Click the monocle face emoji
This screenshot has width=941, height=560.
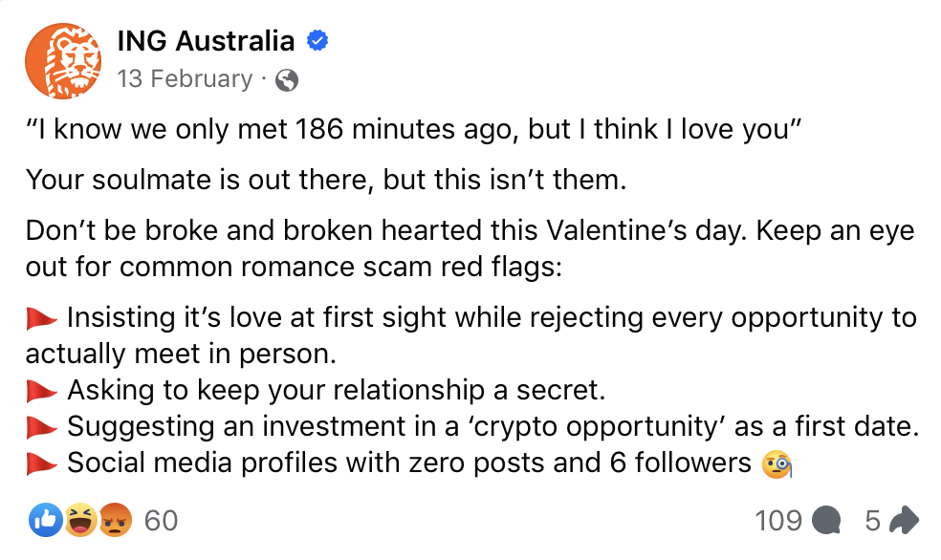pos(776,464)
